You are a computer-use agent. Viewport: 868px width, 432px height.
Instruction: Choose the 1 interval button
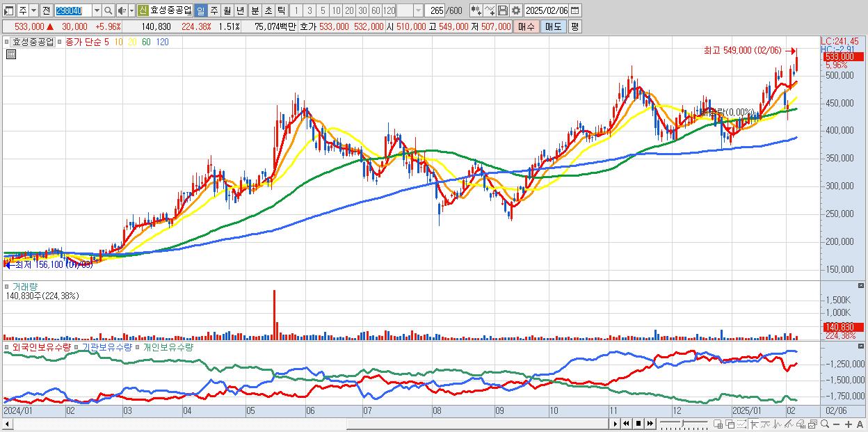point(296,11)
